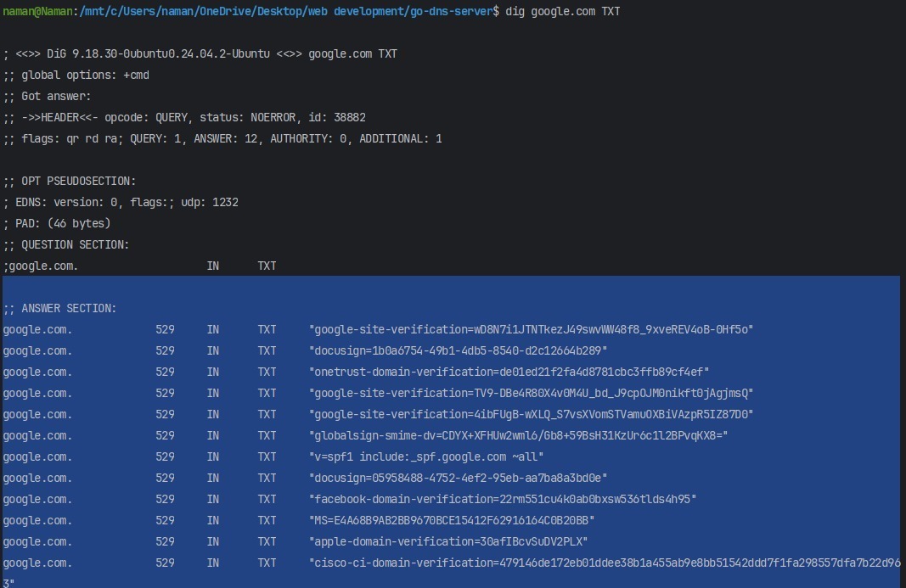
Task: Click the naman@Naman prompt username
Action: pos(37,11)
